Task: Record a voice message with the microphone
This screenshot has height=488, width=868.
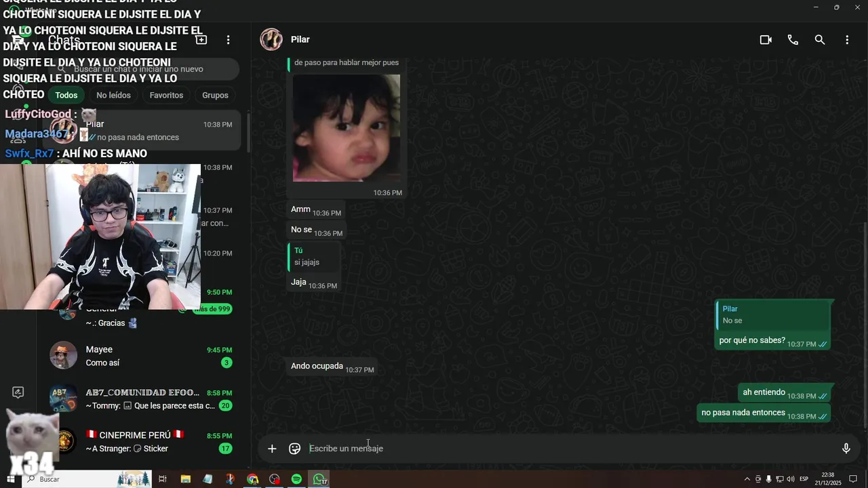Action: click(x=846, y=449)
